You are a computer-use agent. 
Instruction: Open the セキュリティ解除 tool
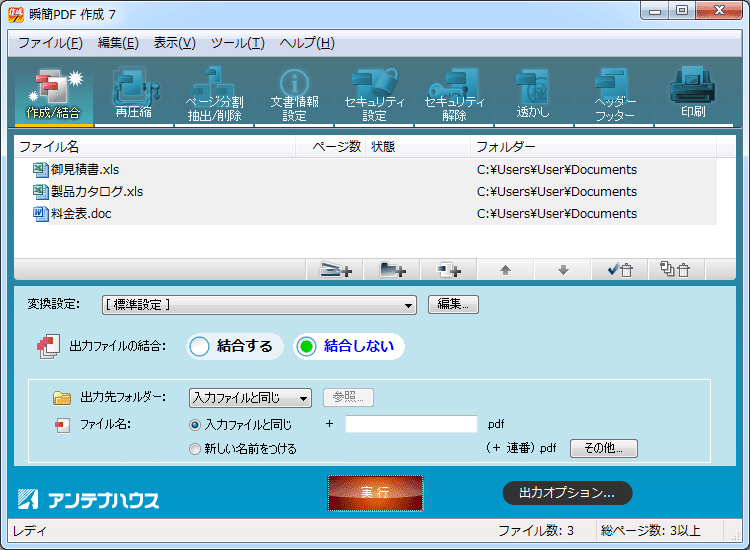454,94
